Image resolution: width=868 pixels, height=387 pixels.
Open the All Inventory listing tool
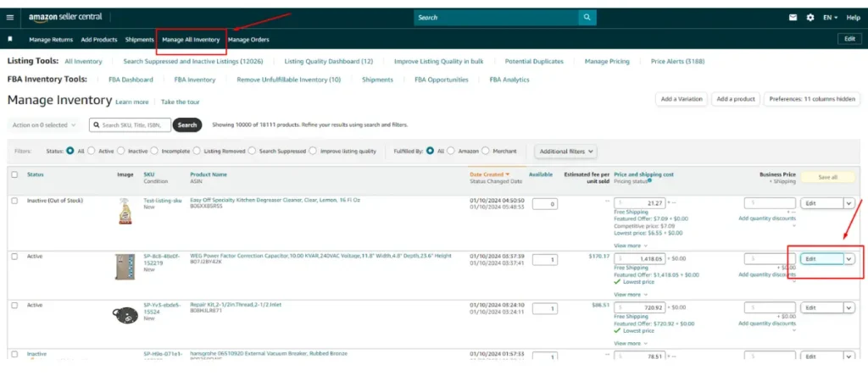(x=83, y=61)
